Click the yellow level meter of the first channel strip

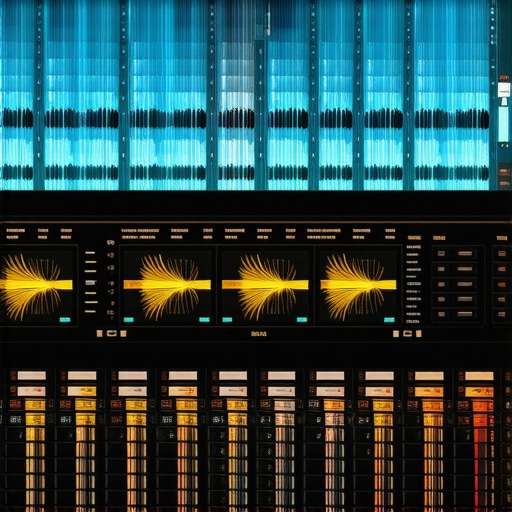coord(35,470)
